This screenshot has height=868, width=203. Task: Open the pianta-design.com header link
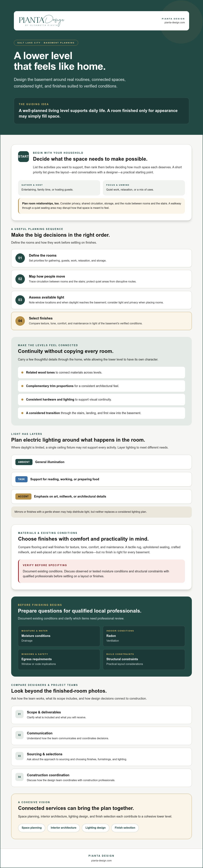174,23
